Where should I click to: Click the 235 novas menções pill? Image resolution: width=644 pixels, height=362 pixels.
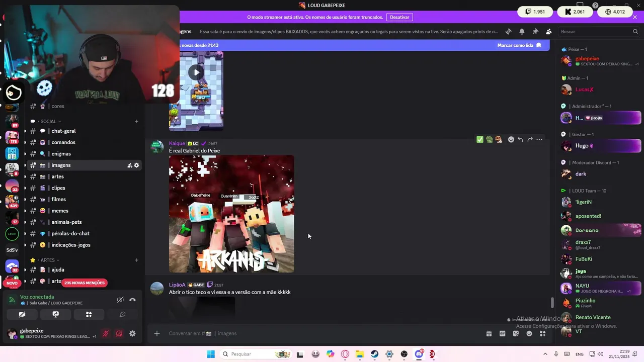[85, 283]
